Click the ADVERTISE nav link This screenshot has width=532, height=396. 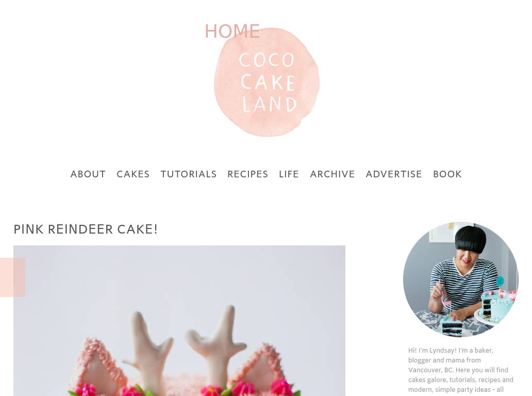point(394,174)
